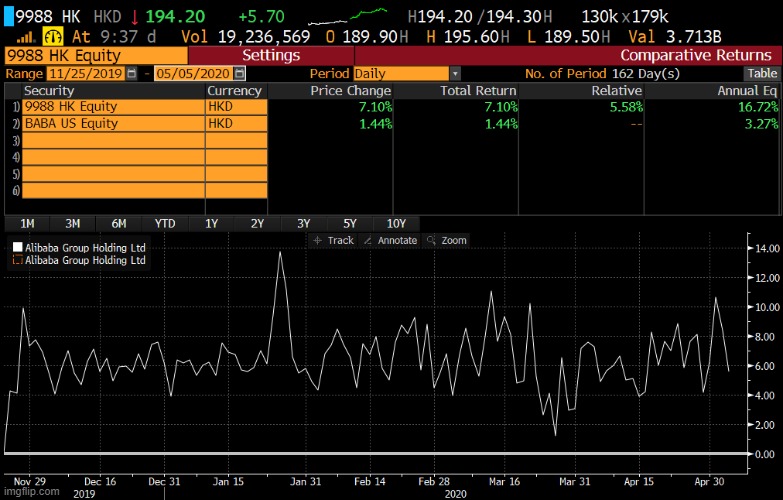783x500 pixels.
Task: Select the Annotate pencil tool
Action: coord(390,241)
